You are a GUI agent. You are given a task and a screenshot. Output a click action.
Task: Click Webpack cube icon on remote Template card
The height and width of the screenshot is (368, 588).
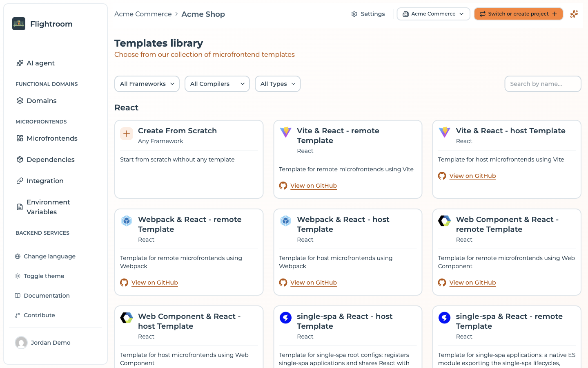click(x=127, y=221)
